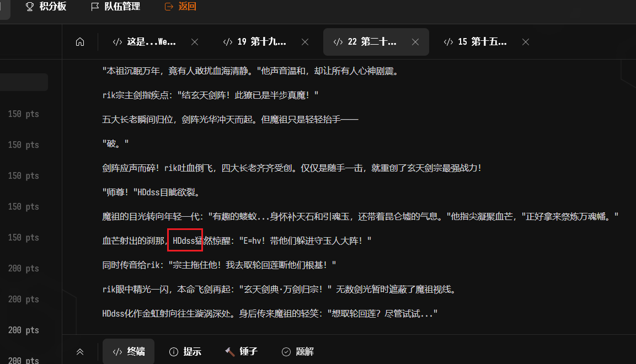Viewport: 636px width, 364px height.
Task: Select the 终端 terminal button
Action: pyautogui.click(x=129, y=352)
